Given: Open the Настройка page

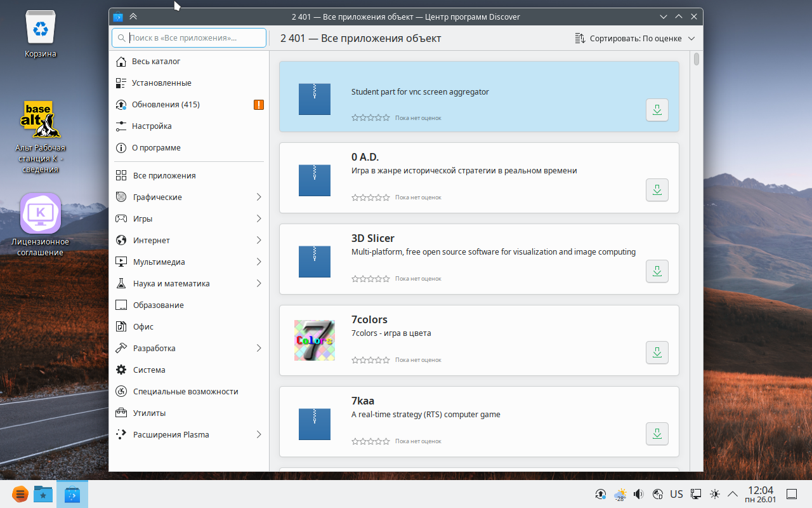Looking at the screenshot, I should (x=152, y=126).
